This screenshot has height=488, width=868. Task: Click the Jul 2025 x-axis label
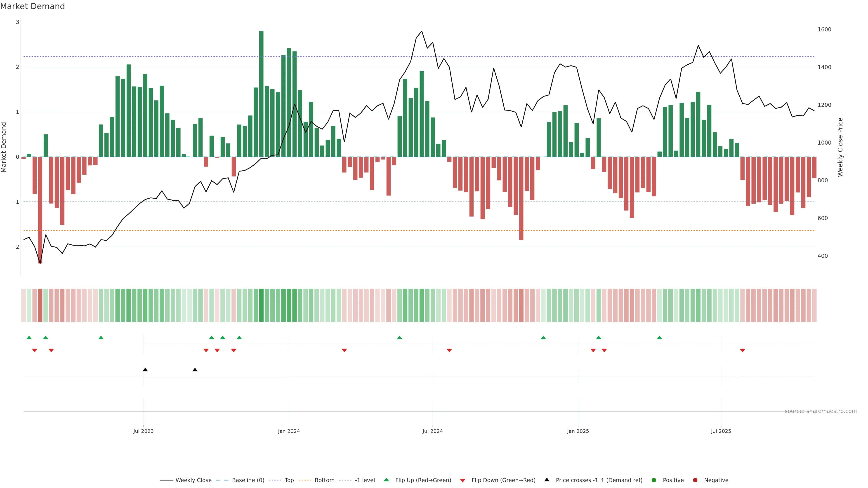[x=721, y=431]
